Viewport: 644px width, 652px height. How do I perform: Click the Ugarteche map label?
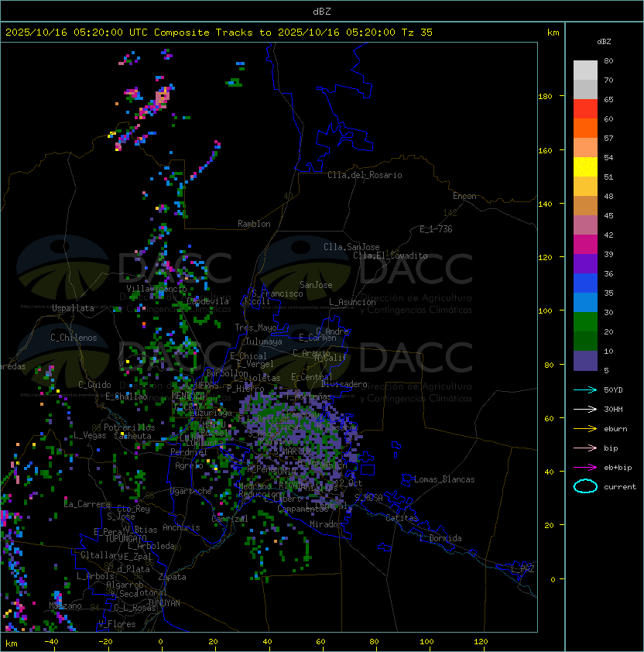pyautogui.click(x=191, y=491)
